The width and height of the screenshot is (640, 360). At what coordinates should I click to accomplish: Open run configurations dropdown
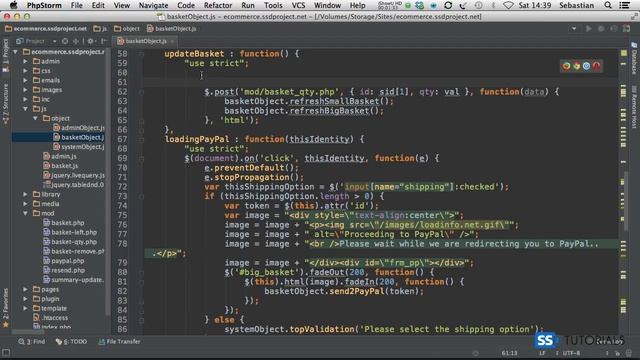point(574,29)
